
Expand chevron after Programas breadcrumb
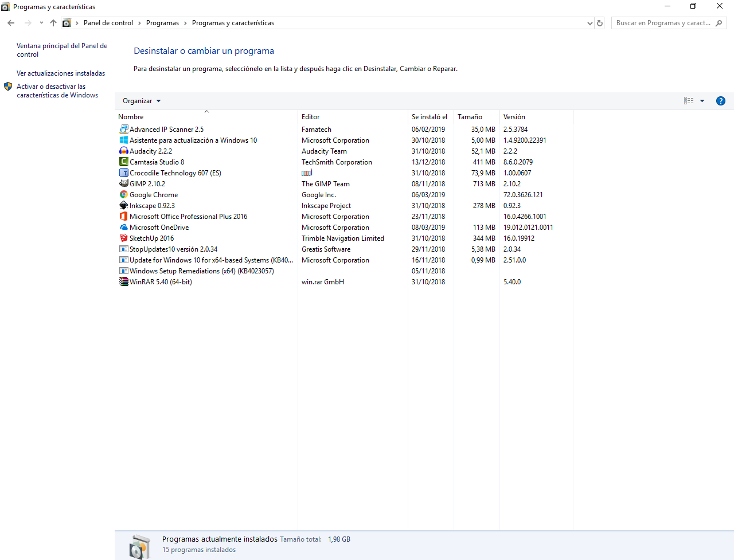[x=185, y=23]
